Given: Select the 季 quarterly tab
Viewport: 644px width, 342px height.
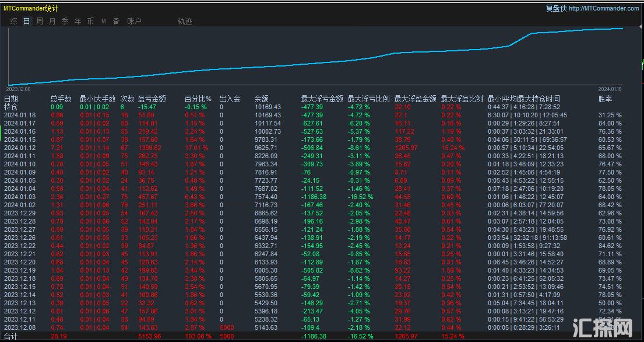Looking at the screenshot, I should [65, 21].
